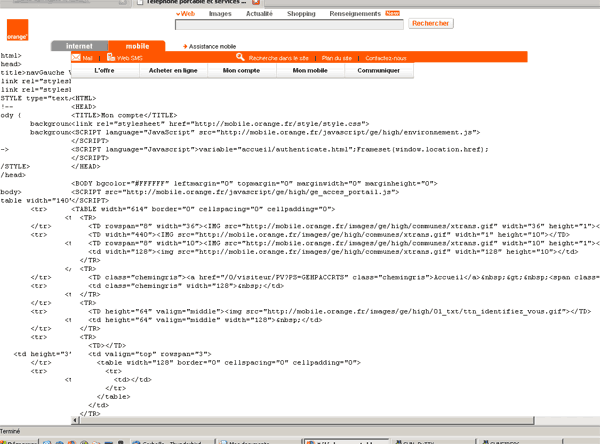600x444 pixels.
Task: Open the Plan du site link
Action: pos(337,58)
